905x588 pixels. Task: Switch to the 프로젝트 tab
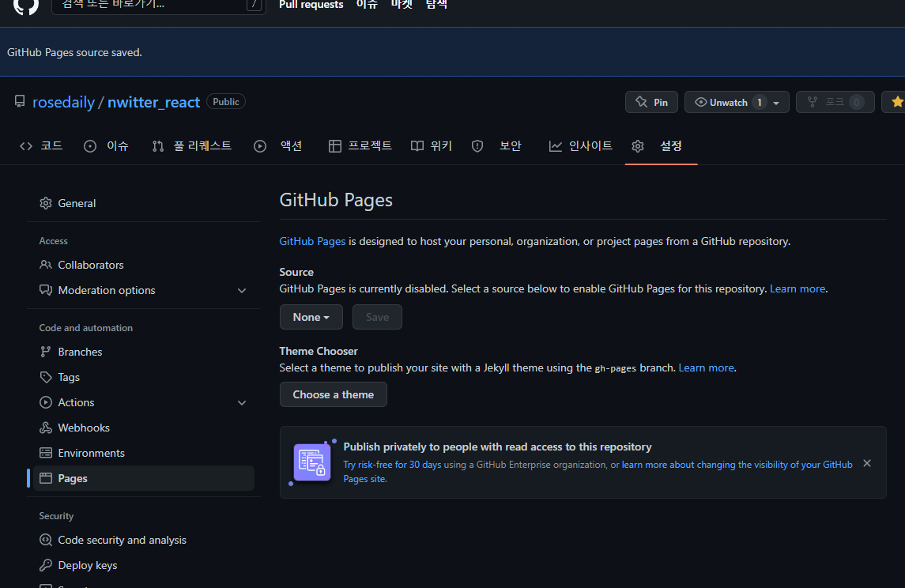[360, 146]
